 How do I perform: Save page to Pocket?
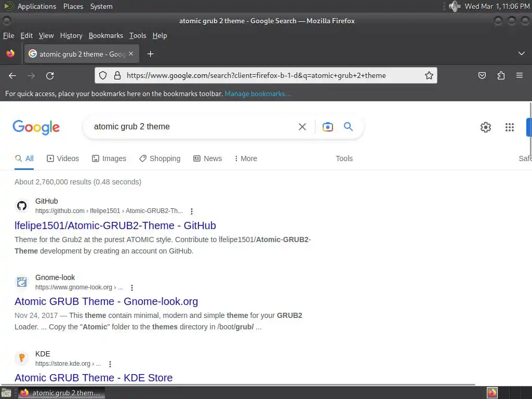click(482, 75)
